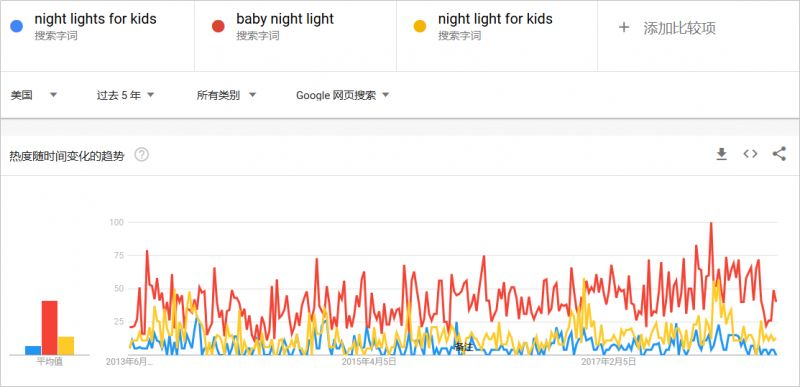Screen dimensions: 800x387
Task: Click the plus icon to add comparison
Action: (623, 28)
